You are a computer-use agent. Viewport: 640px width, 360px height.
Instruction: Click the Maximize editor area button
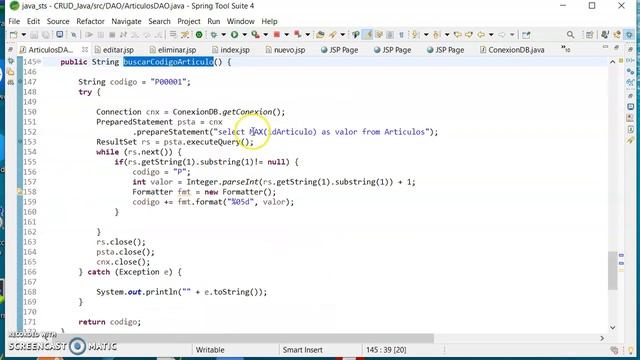tap(616, 47)
